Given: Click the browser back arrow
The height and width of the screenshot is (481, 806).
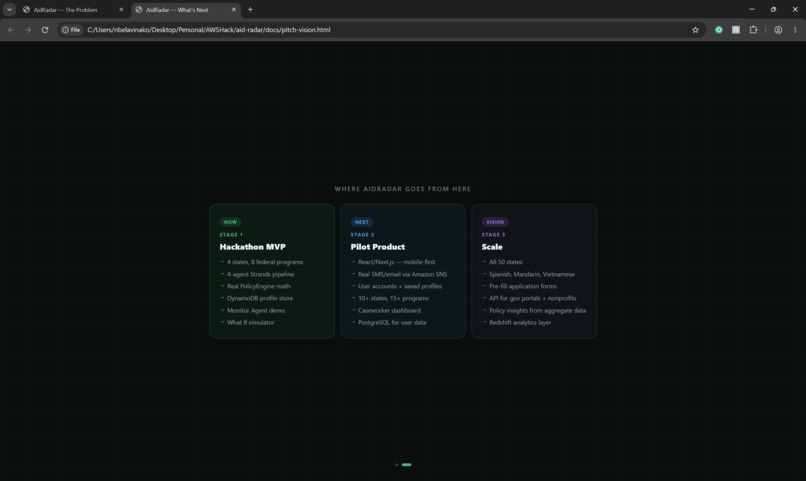Looking at the screenshot, I should click(x=11, y=30).
